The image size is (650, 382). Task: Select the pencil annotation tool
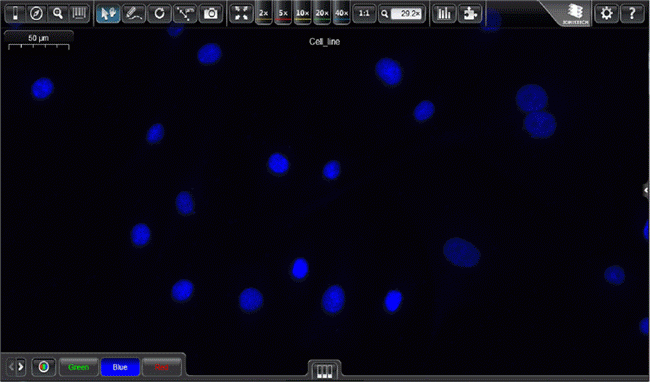click(134, 14)
